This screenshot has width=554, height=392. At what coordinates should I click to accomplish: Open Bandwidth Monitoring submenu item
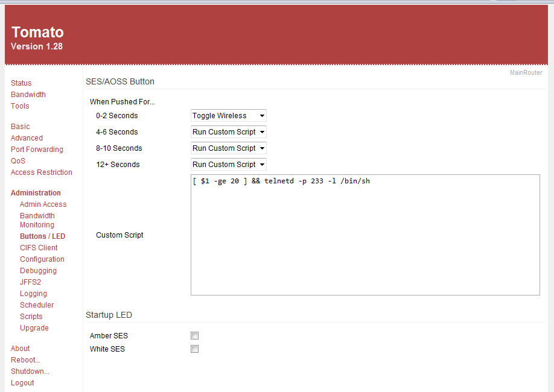click(x=37, y=220)
